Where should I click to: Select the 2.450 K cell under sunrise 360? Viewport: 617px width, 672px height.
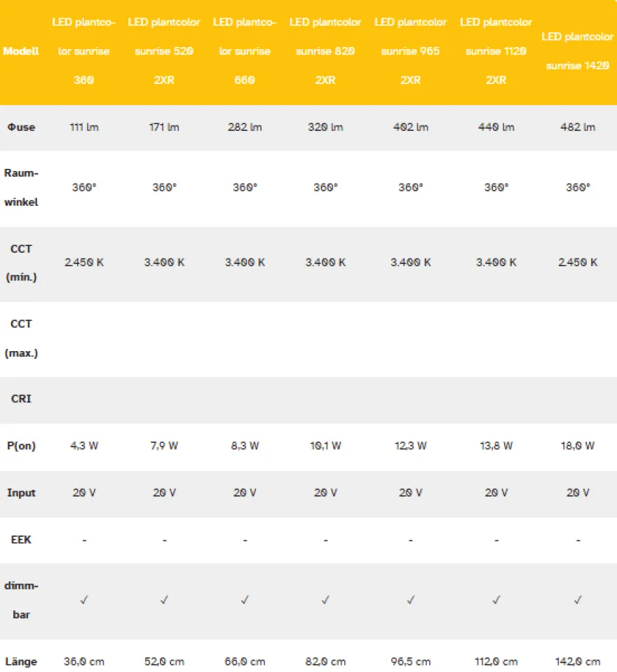pos(84,262)
